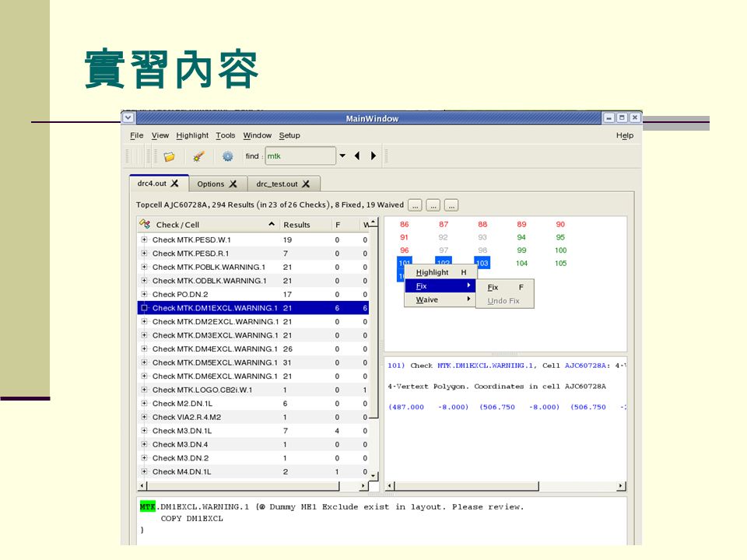Image resolution: width=747 pixels, height=560 pixels.
Task: Open the Highlight menu
Action: click(x=192, y=135)
